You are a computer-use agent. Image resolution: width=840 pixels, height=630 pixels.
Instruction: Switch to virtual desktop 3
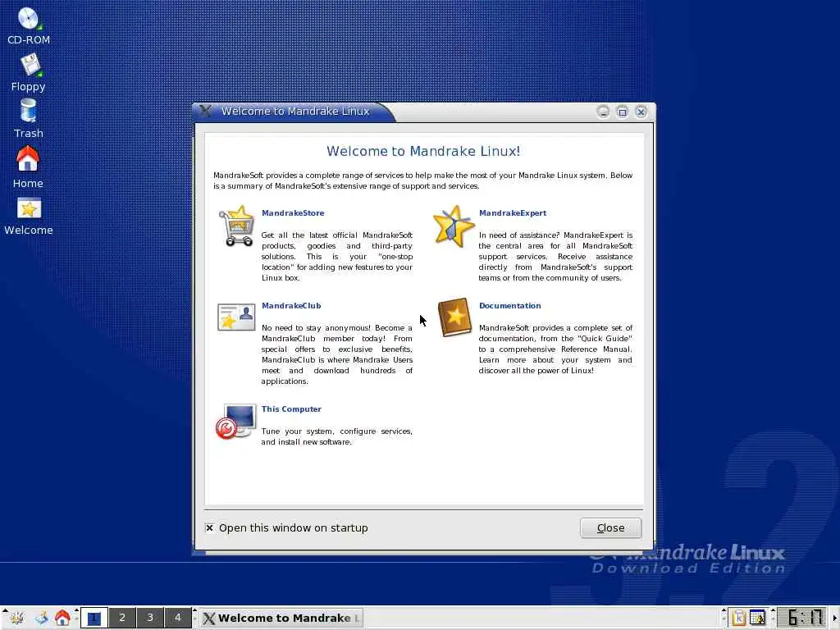[150, 618]
